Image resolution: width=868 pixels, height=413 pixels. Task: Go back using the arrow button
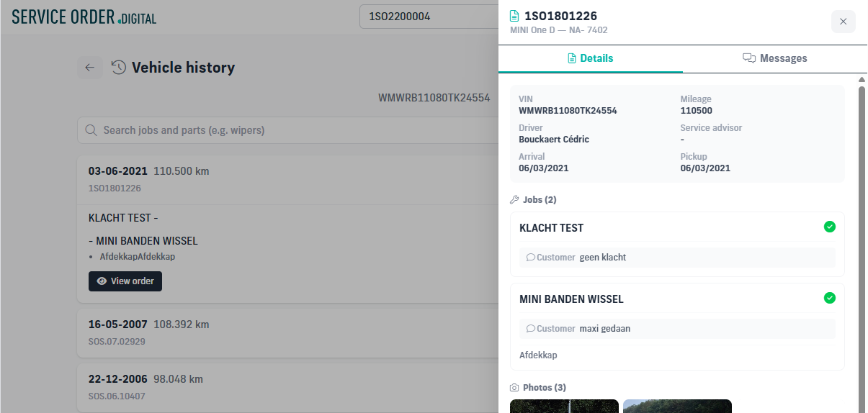pyautogui.click(x=90, y=68)
